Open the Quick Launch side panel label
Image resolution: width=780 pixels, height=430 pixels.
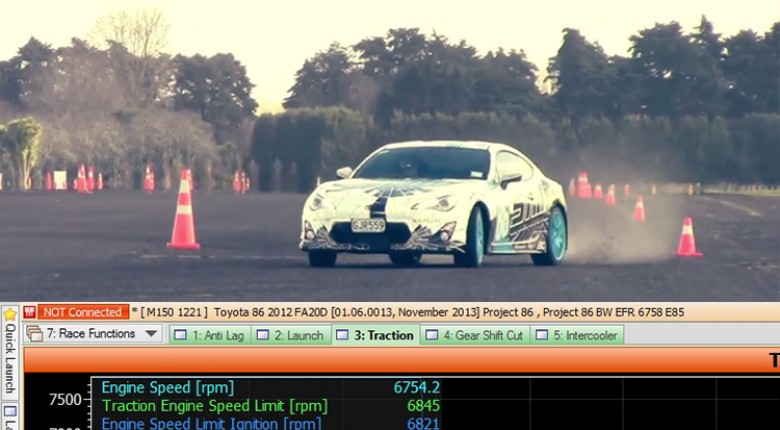[x=10, y=359]
